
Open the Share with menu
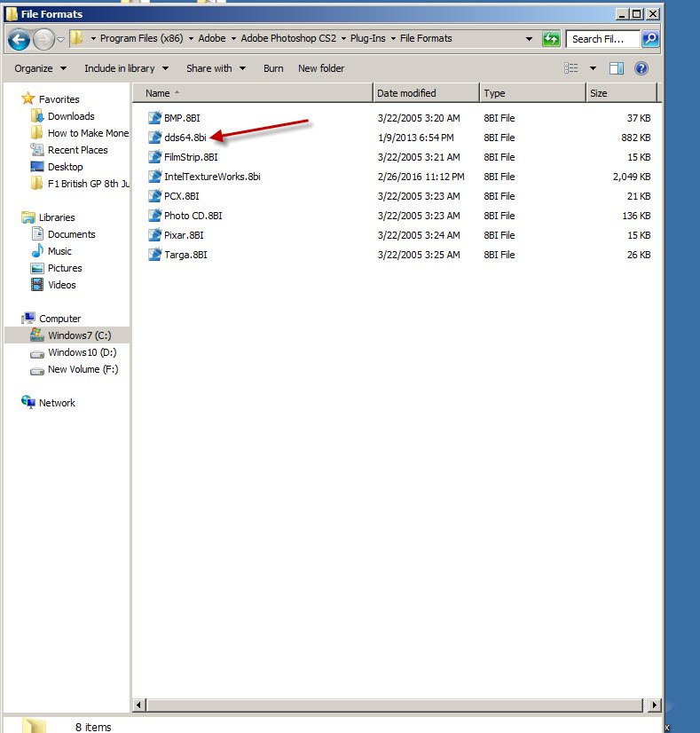coord(216,68)
